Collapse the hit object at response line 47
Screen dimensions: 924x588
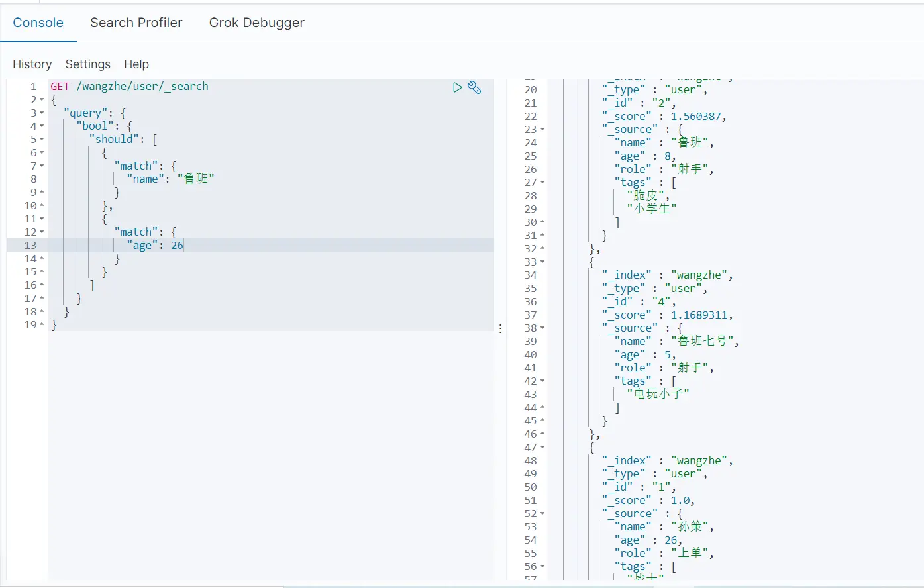coord(542,448)
